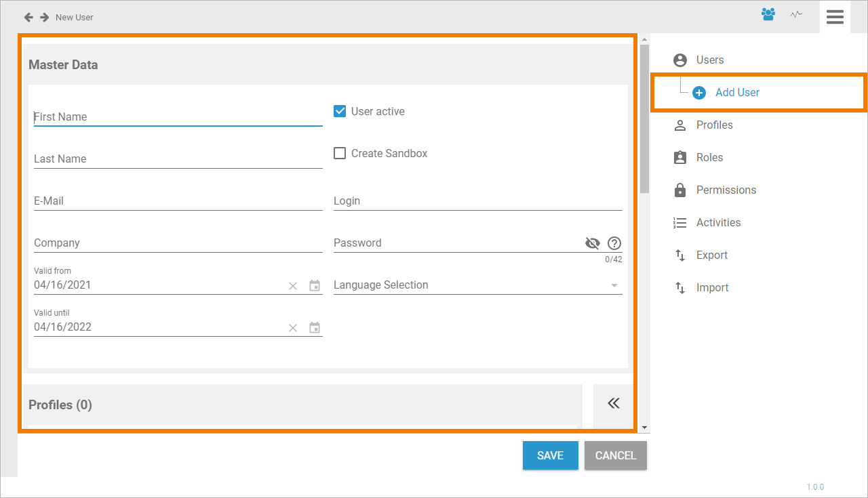Open the user group icon in header
868x498 pixels.
pos(768,14)
